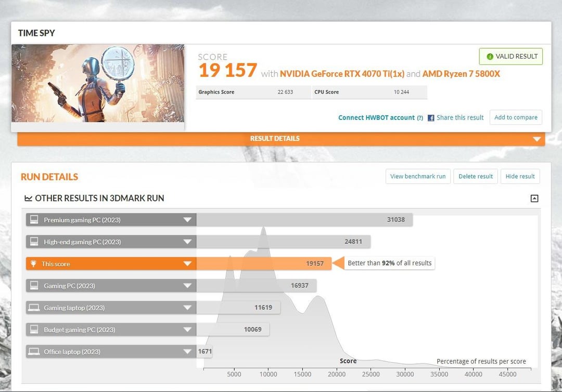Collapse the Other Results panel using square icon

point(534,198)
